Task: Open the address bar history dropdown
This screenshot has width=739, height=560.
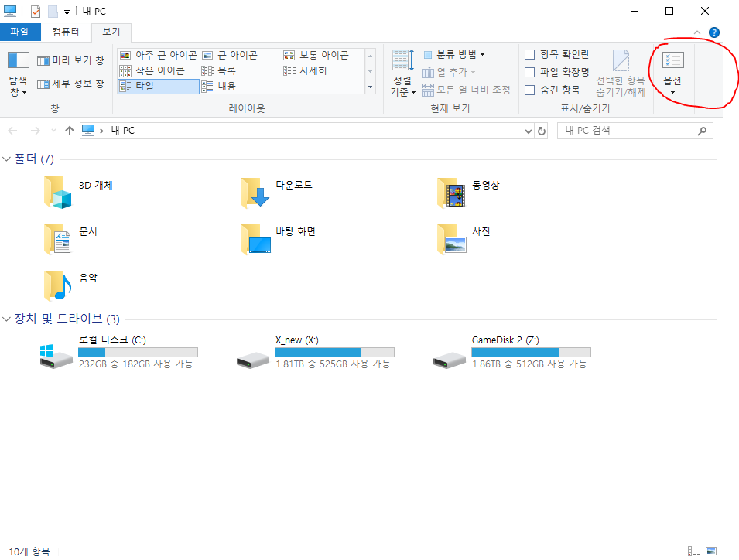Action: pos(529,131)
